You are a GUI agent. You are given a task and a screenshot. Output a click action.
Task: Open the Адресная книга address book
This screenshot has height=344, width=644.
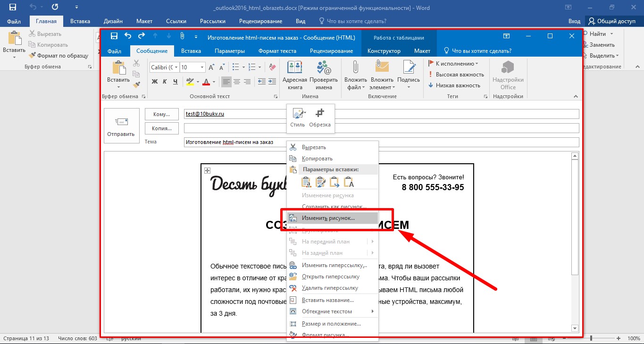[294, 75]
